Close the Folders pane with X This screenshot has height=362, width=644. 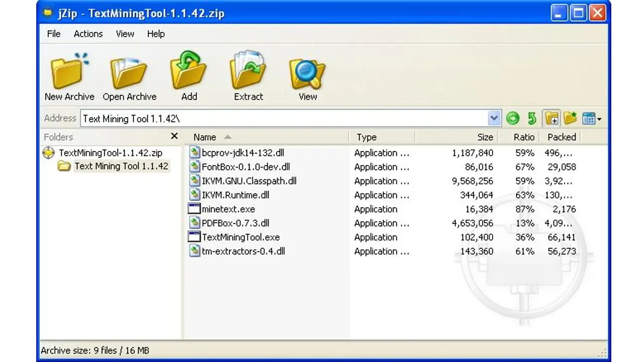point(174,136)
